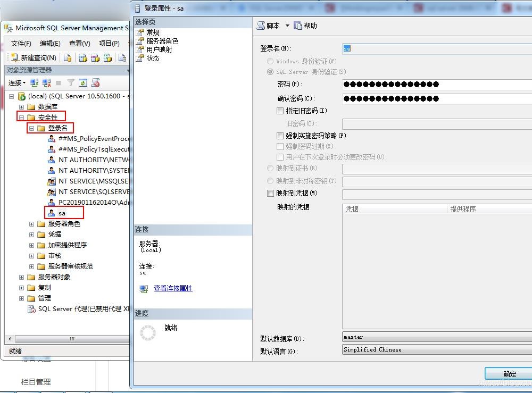
Task: Switch to the 服务器角色 page
Action: pos(162,41)
